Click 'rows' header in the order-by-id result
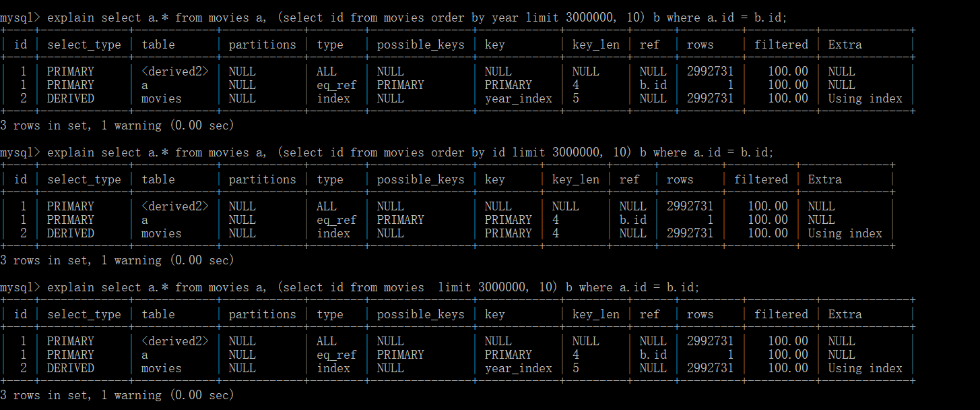Image resolution: width=980 pixels, height=410 pixels. click(680, 179)
